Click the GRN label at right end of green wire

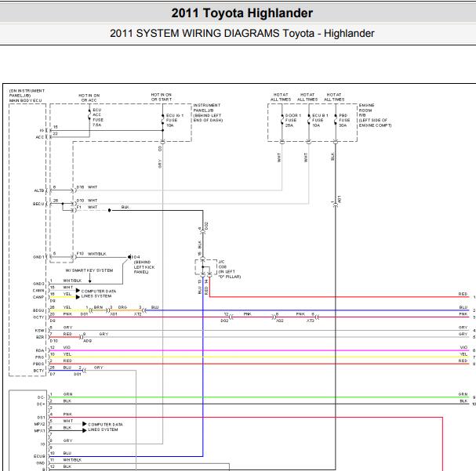point(463,394)
